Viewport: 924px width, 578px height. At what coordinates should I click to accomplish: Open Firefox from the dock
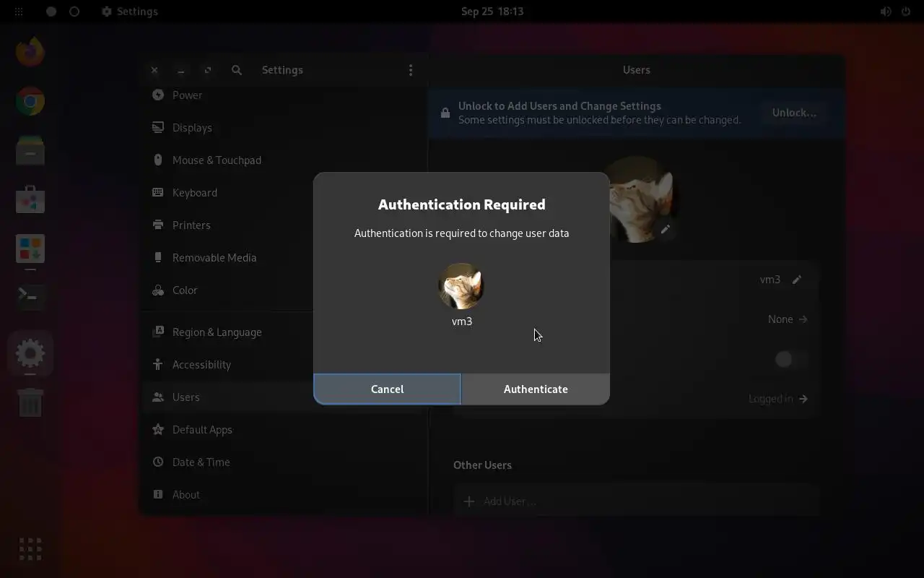pyautogui.click(x=30, y=52)
